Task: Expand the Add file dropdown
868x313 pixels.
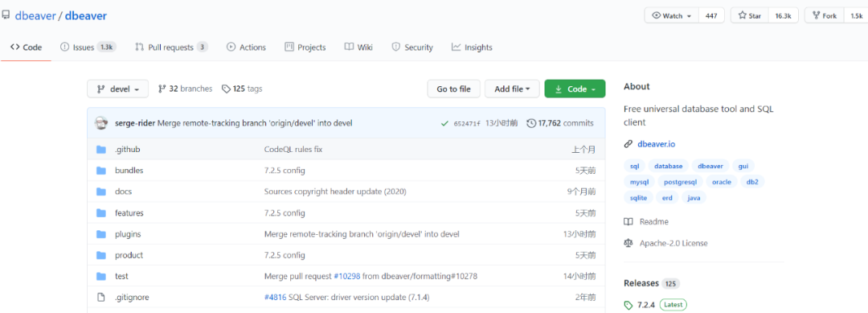Action: tap(512, 89)
